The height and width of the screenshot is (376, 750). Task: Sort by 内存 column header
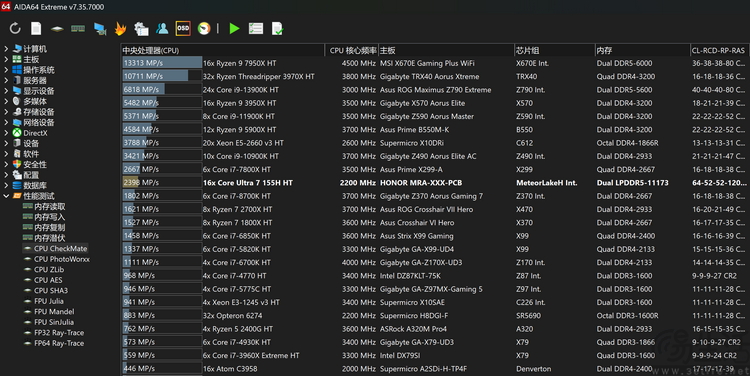coord(642,50)
